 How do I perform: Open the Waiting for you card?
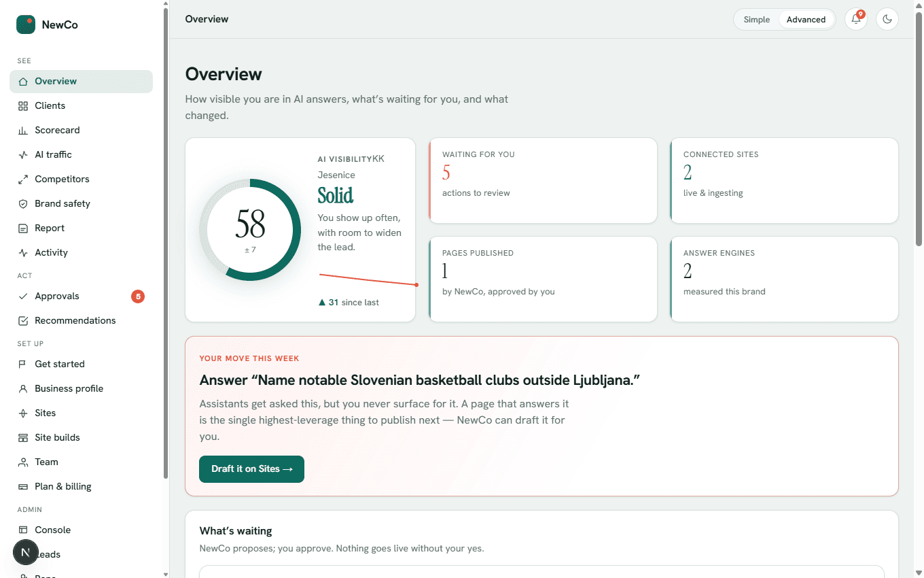[543, 180]
